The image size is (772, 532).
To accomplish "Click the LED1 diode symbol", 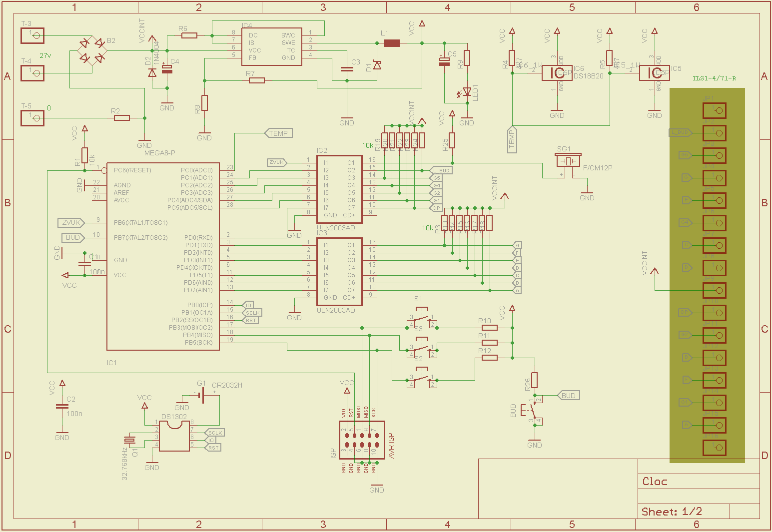I will 467,92.
